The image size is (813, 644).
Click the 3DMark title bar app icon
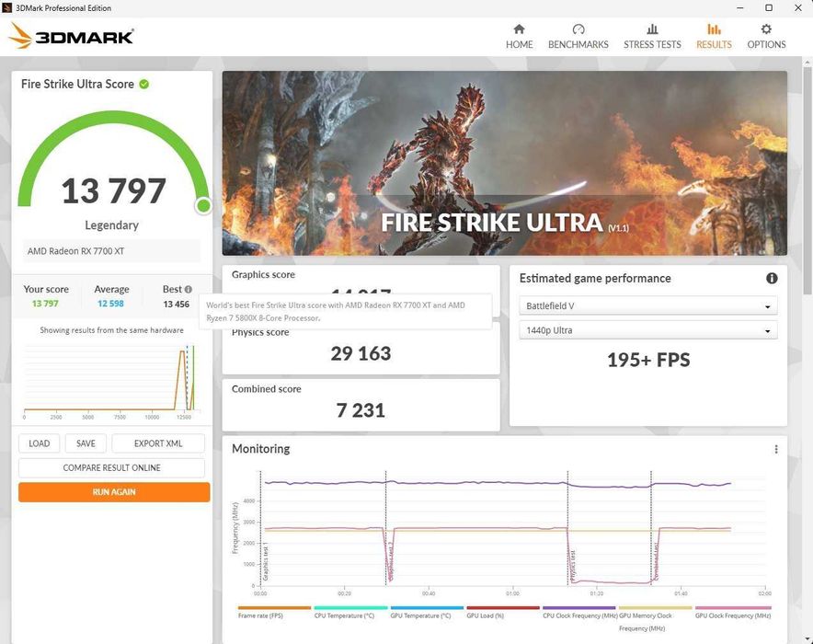(x=6, y=7)
